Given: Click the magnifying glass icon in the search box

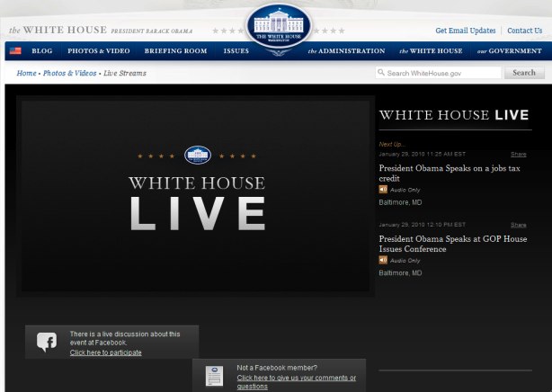Looking at the screenshot, I should pyautogui.click(x=381, y=73).
